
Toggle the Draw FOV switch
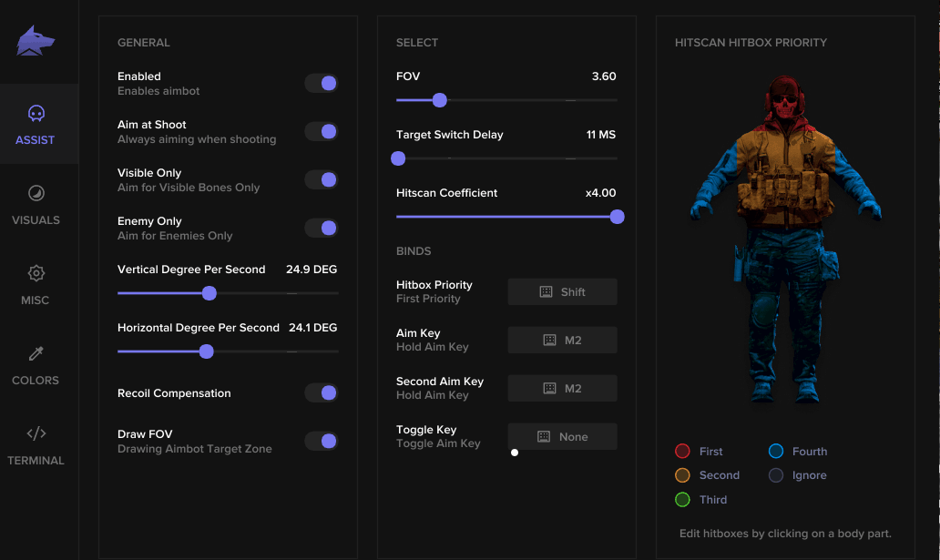tap(322, 442)
